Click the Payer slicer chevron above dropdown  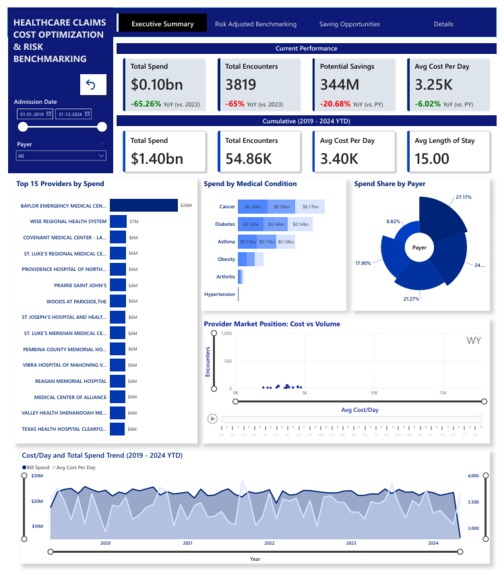pos(102,144)
